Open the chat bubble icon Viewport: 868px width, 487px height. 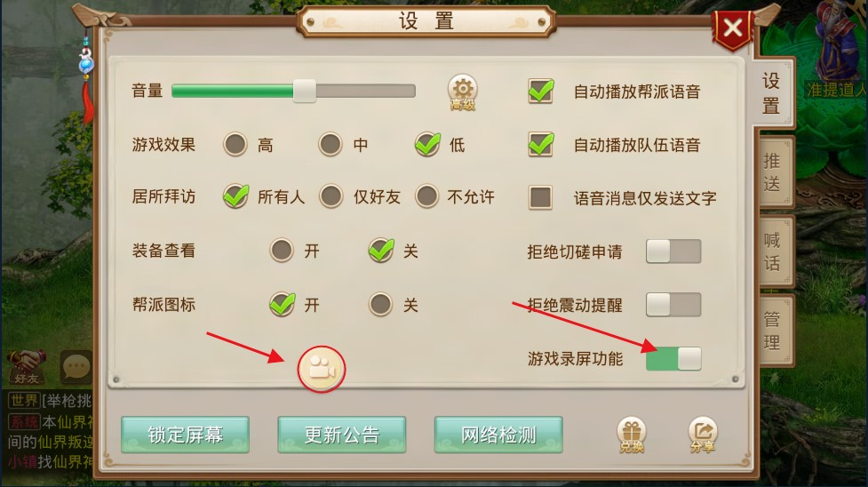[x=76, y=366]
